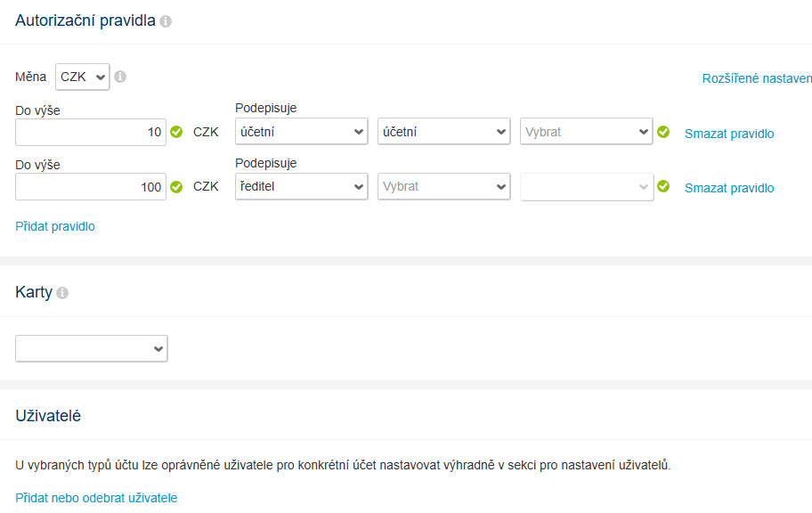The image size is (812, 513).
Task: Open the ředitel signer dropdown
Action: click(302, 186)
